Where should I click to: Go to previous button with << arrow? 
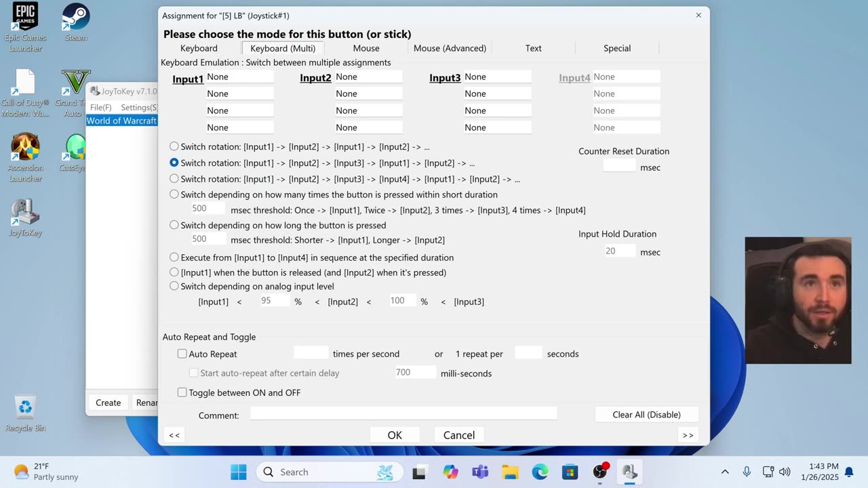coord(174,435)
